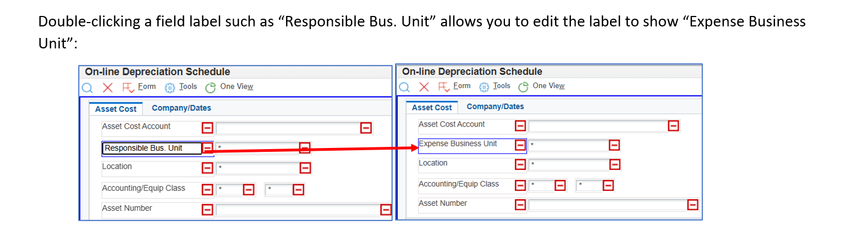Click the Responsible Bus. Unit label edit box
The height and width of the screenshot is (236, 868).
151,148
